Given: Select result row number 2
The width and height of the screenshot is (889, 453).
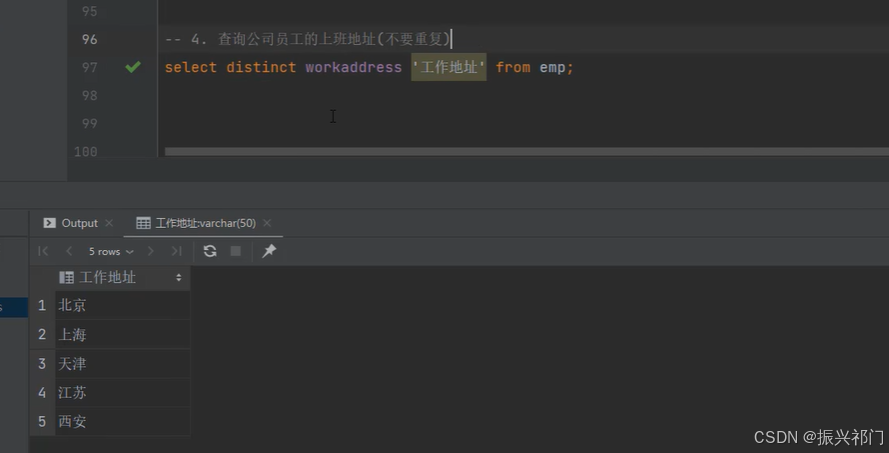Looking at the screenshot, I should (42, 335).
